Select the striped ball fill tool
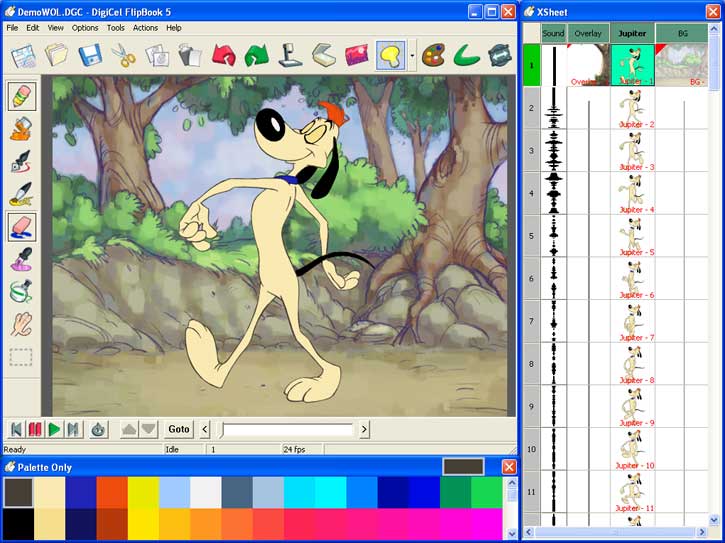The height and width of the screenshot is (543, 725). [21, 291]
